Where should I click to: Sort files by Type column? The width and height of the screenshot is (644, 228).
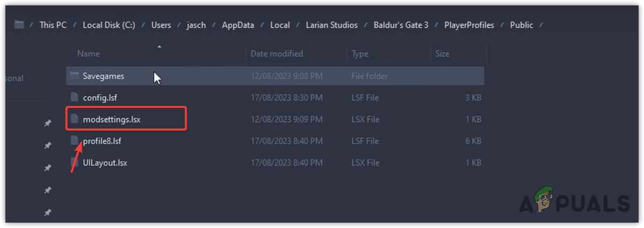point(360,54)
